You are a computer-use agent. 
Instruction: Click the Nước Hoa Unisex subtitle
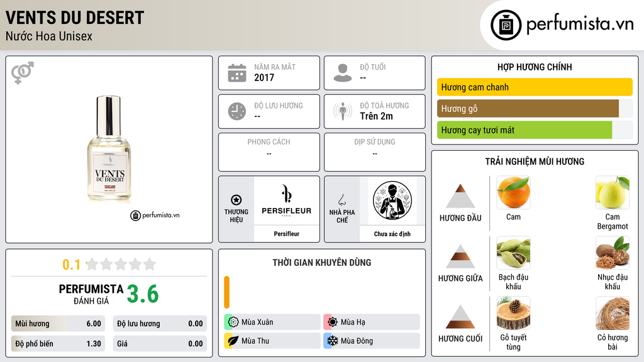tap(49, 36)
